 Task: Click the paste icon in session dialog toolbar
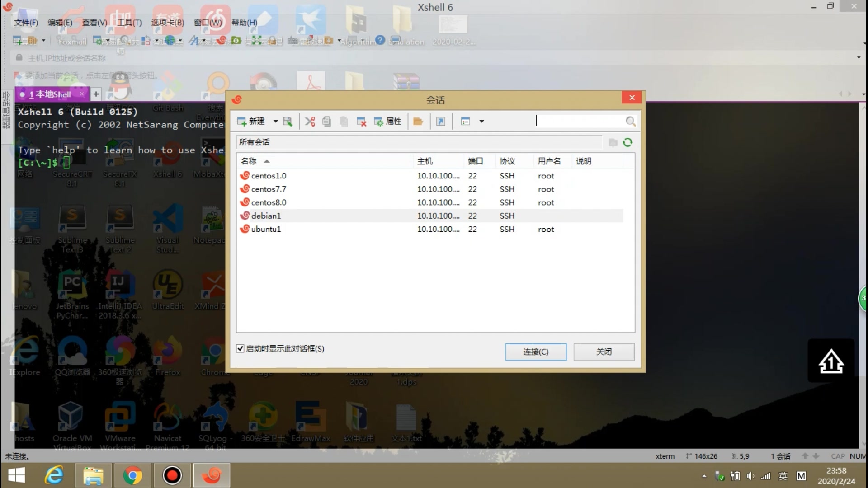(344, 121)
